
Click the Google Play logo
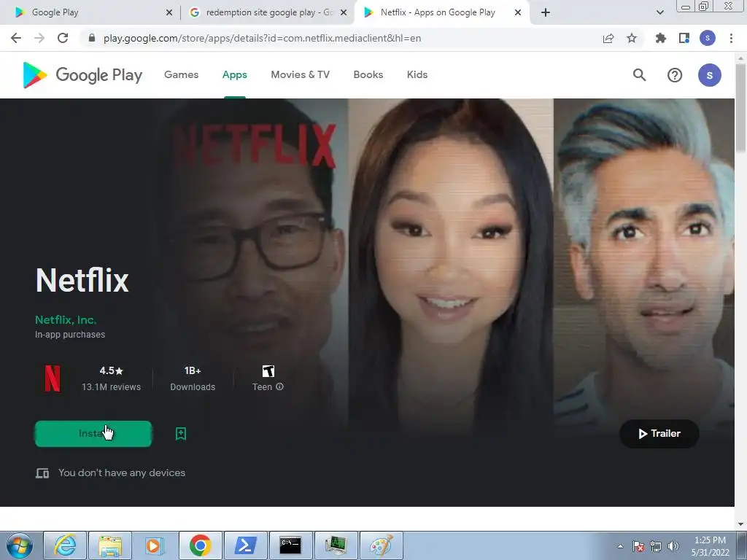click(x=82, y=75)
